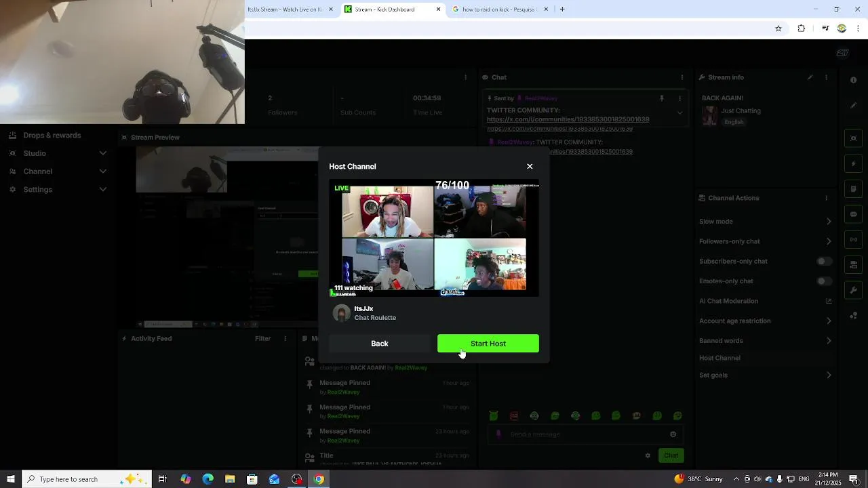
Task: Toggle Emotes-only chat switch
Action: click(x=824, y=281)
